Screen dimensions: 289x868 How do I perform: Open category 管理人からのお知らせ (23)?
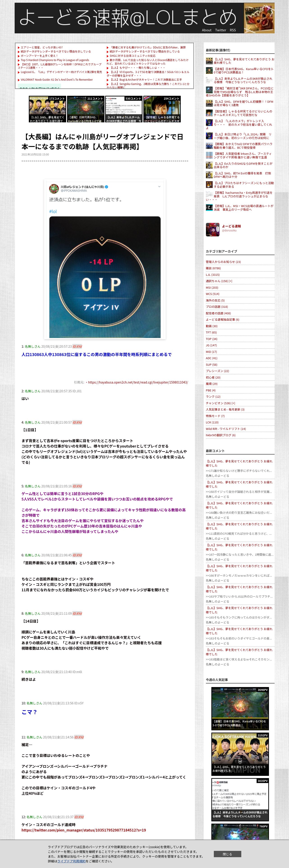coord(224,262)
